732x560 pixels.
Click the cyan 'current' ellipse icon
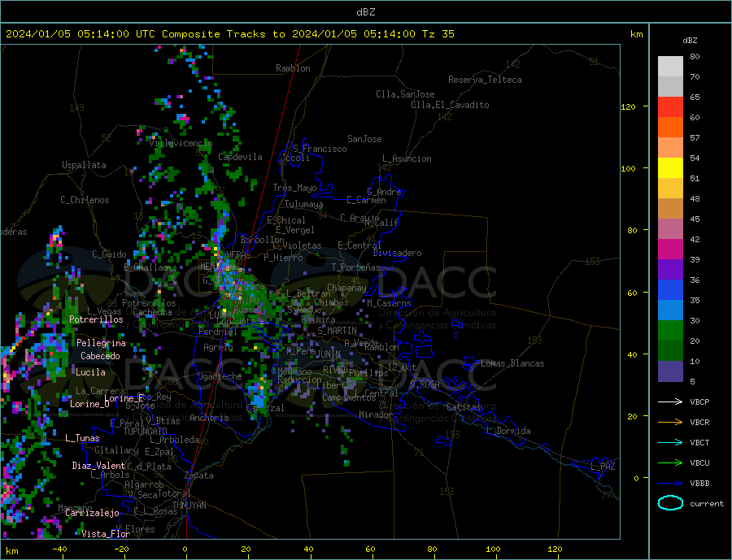[670, 503]
